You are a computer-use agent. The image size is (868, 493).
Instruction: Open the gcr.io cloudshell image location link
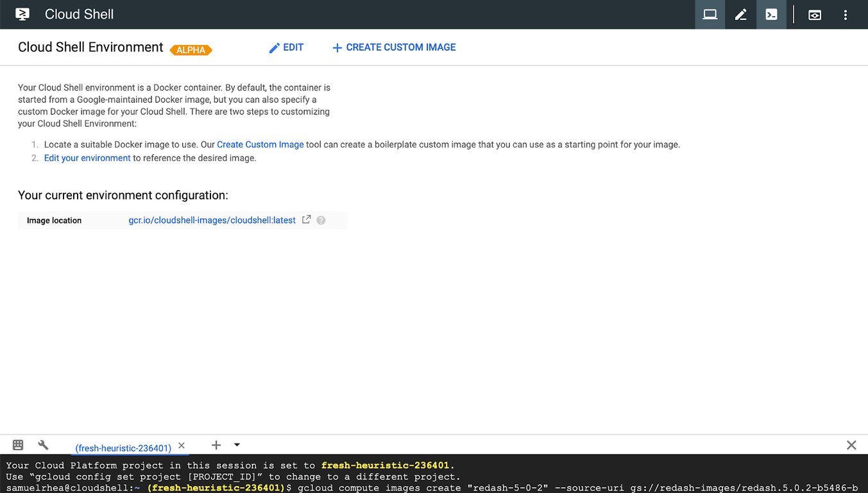212,220
